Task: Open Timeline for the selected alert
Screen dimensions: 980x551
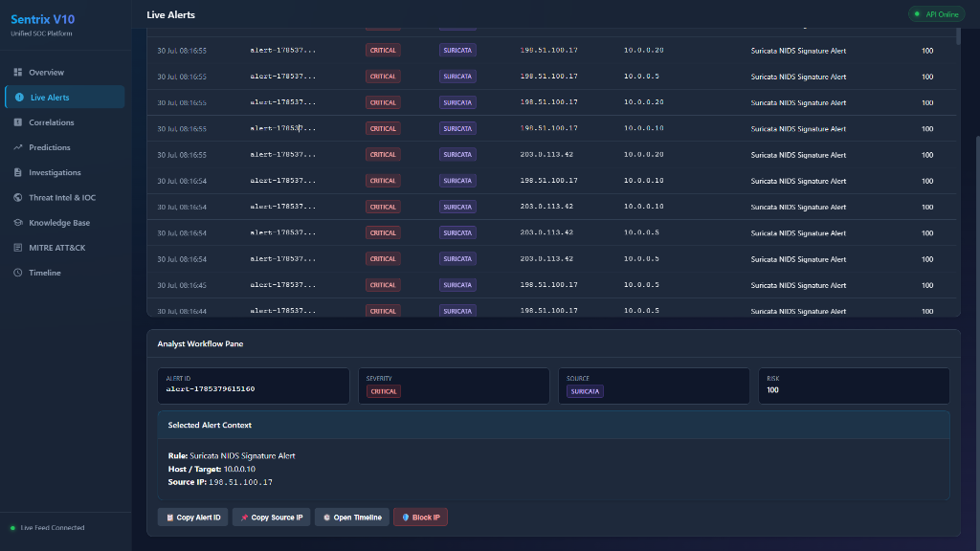Action: pos(352,518)
